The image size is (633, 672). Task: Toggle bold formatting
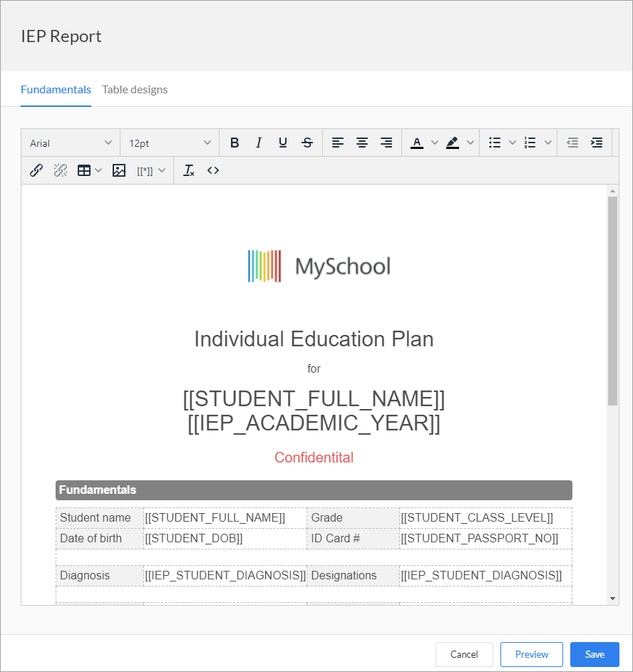tap(235, 143)
